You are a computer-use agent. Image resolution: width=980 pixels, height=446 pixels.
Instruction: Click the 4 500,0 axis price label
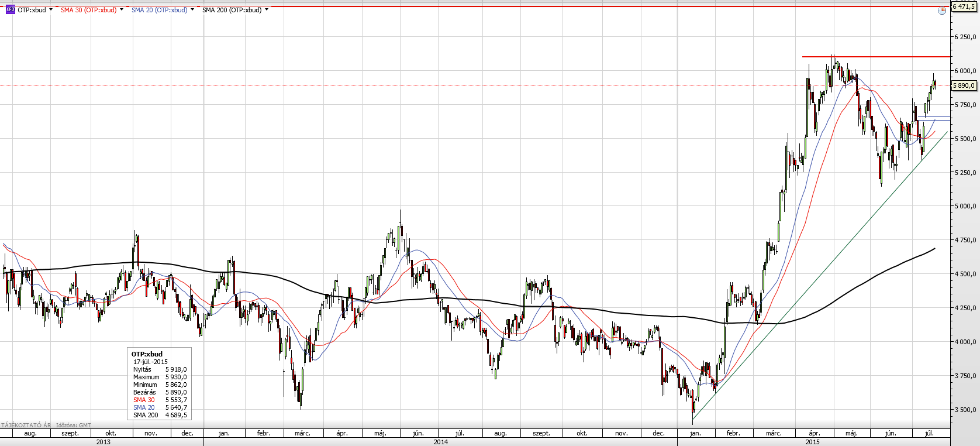click(x=965, y=274)
